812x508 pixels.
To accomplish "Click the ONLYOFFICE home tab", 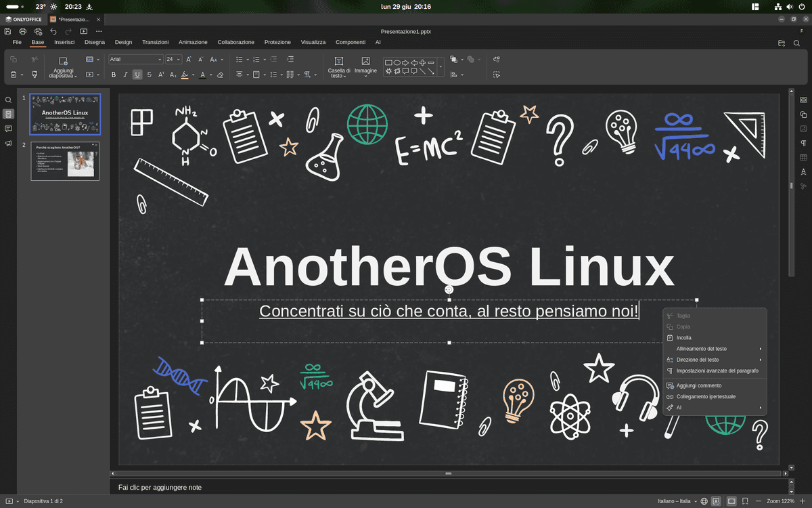I will click(x=22, y=19).
